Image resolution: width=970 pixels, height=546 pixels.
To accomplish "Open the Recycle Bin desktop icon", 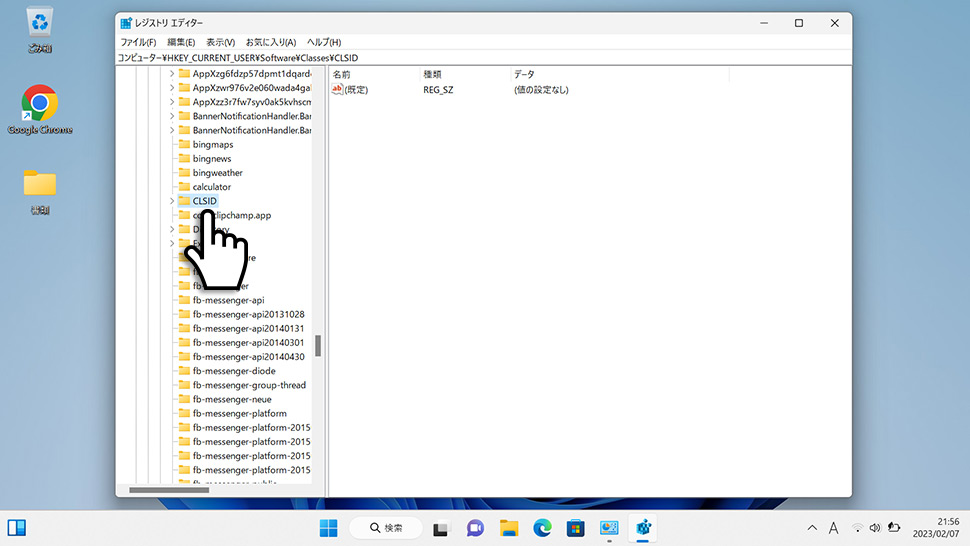I will coord(40,29).
